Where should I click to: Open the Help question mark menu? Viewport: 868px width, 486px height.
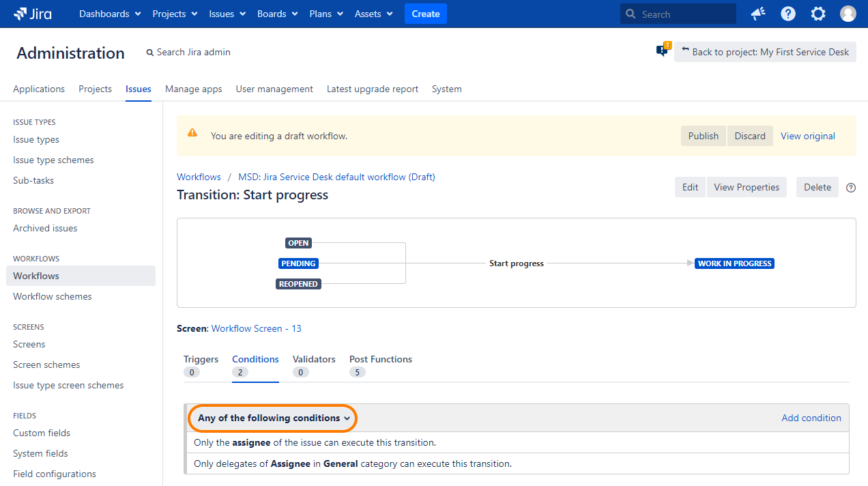pyautogui.click(x=788, y=14)
